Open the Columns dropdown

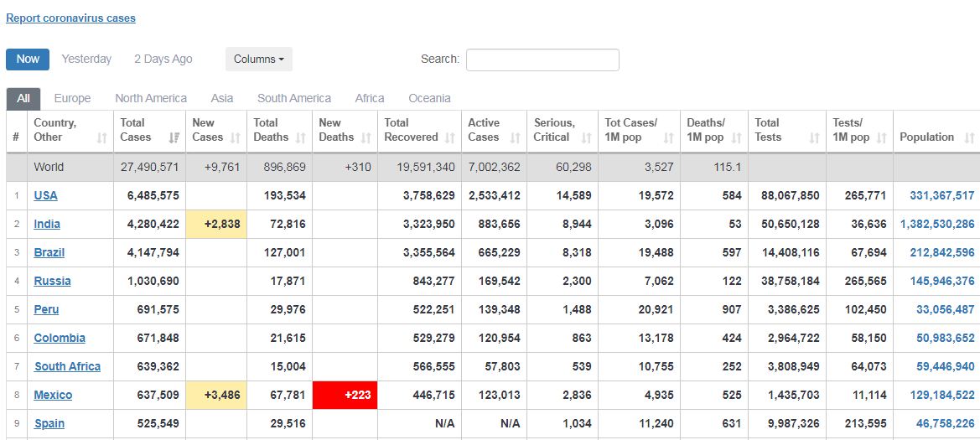coord(258,60)
